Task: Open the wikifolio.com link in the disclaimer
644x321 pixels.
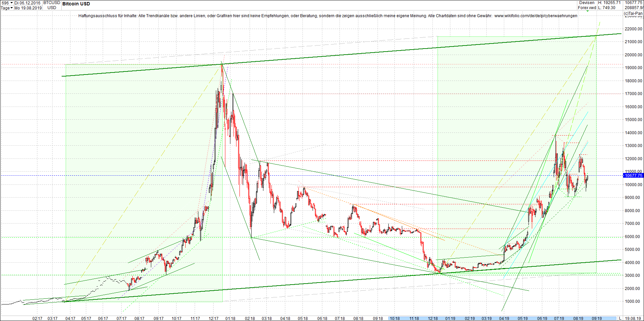Action: (535, 16)
